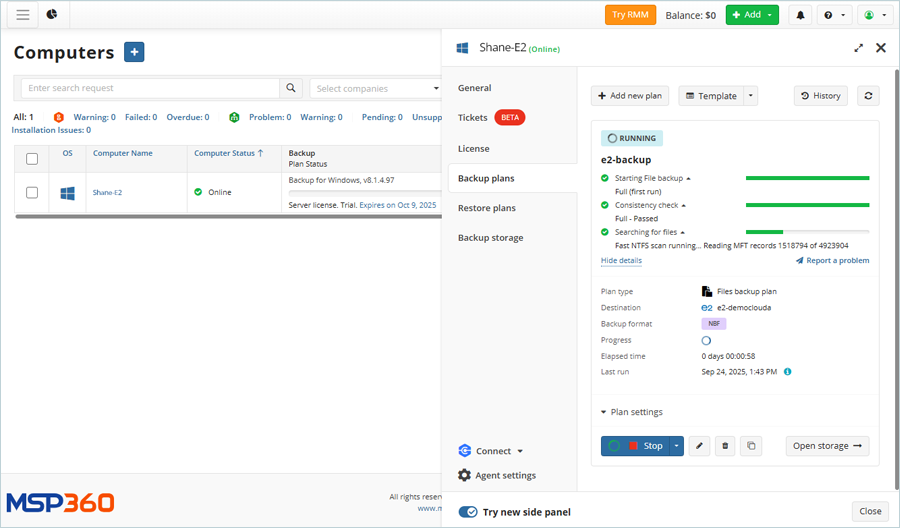This screenshot has width=900, height=528.
Task: Expand side panel to full screen
Action: tap(858, 48)
